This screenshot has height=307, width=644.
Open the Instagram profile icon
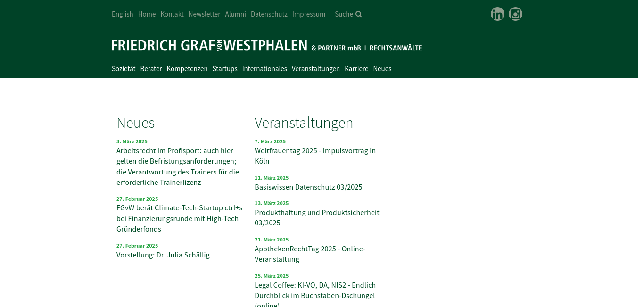pyautogui.click(x=515, y=14)
